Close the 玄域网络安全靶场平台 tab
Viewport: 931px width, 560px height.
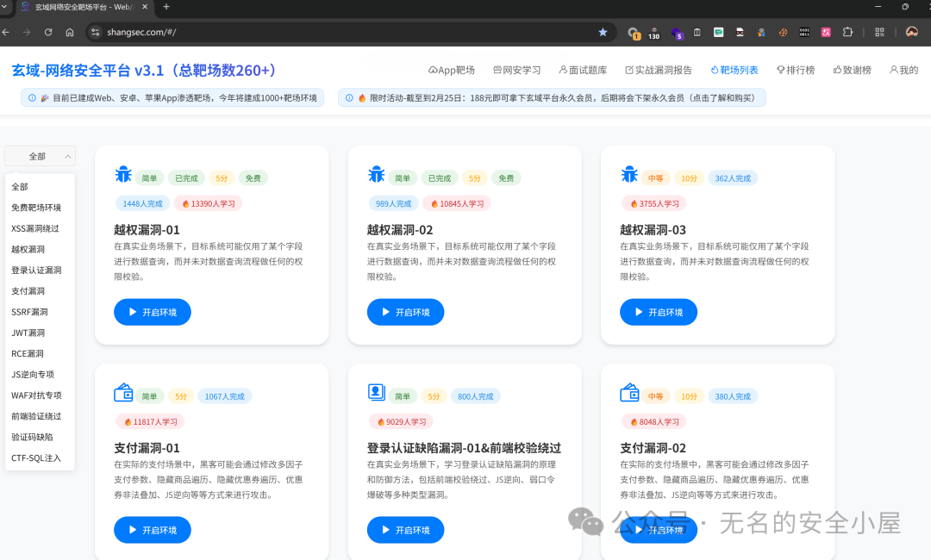[x=145, y=7]
